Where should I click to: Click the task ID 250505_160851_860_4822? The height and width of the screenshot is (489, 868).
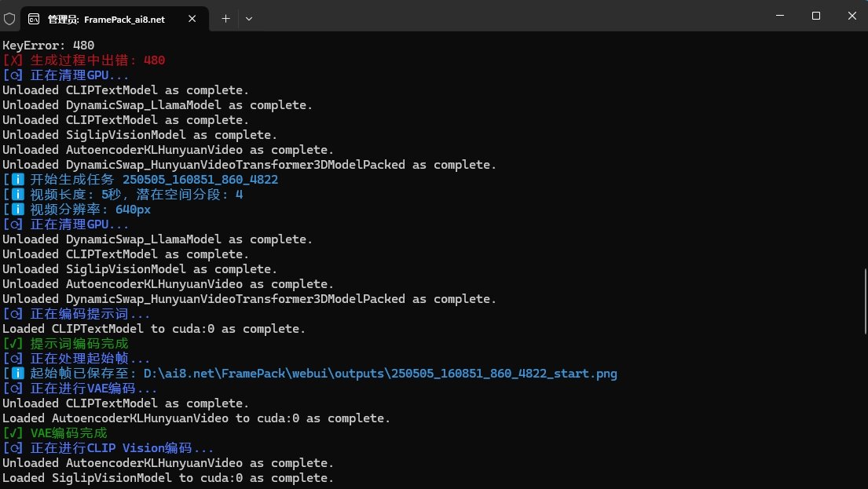pyautogui.click(x=200, y=180)
